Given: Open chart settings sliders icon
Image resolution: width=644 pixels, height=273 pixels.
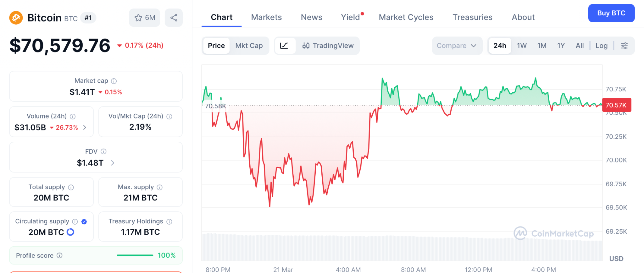Looking at the screenshot, I should tap(624, 46).
